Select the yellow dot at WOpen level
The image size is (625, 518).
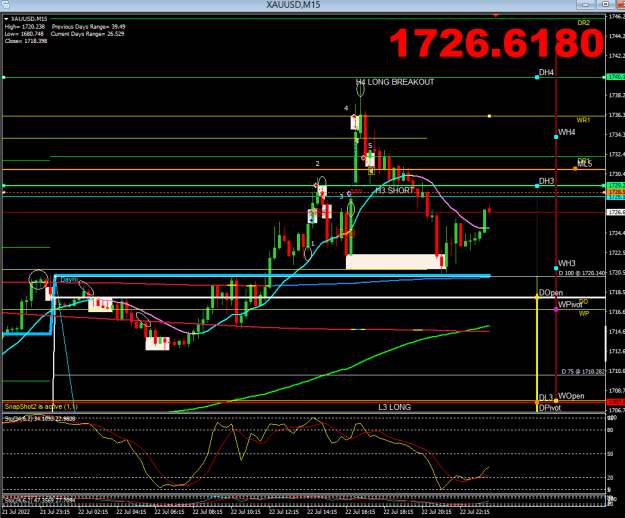coord(556,400)
